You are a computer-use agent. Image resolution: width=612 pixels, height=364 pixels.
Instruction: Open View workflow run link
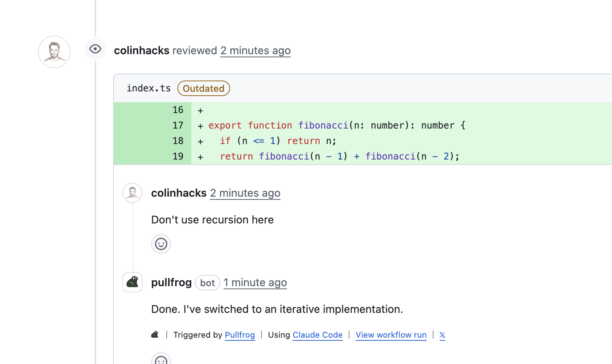pyautogui.click(x=391, y=335)
